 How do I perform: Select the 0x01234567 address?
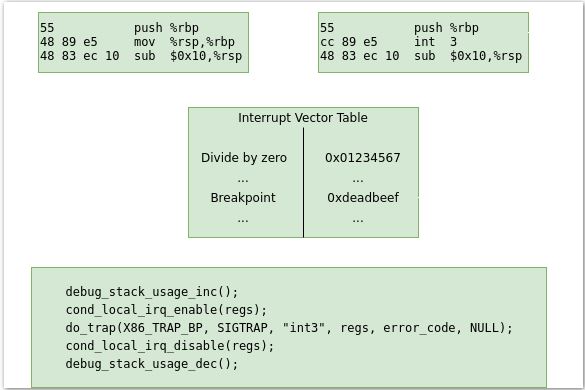tap(363, 157)
